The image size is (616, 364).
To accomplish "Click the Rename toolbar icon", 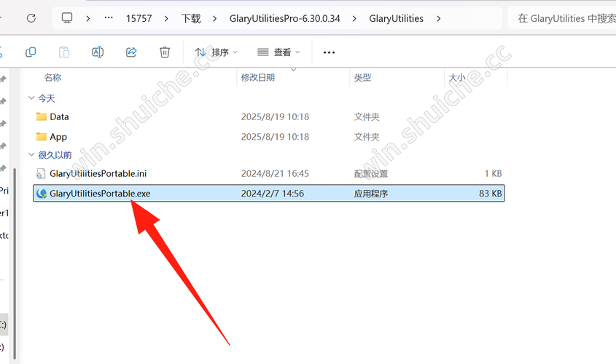I will [98, 52].
